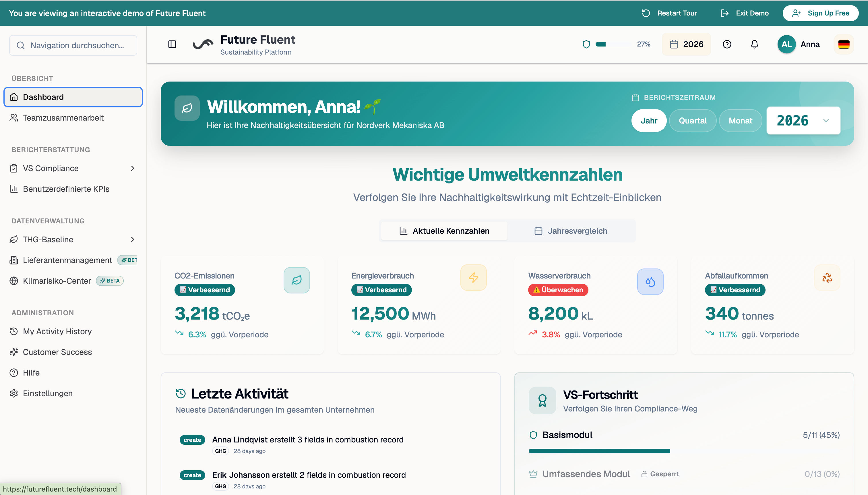Viewport: 868px width, 495px height.
Task: Click the Letzte Aktivität history clock icon
Action: pos(181,394)
